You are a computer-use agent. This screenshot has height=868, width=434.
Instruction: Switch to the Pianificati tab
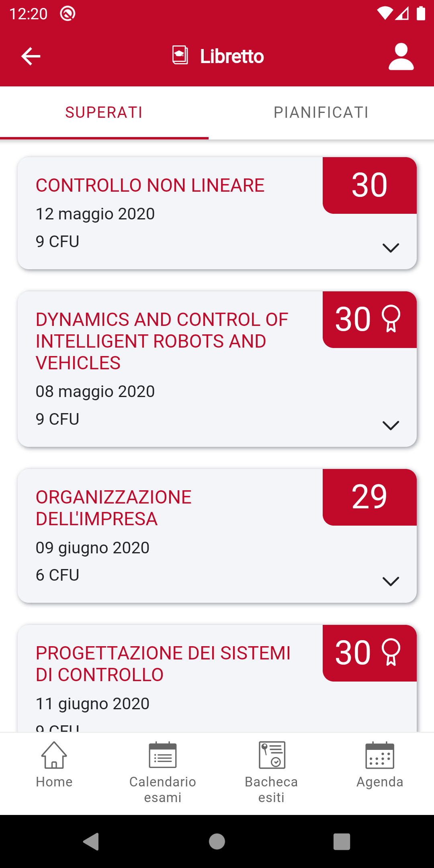point(321,113)
